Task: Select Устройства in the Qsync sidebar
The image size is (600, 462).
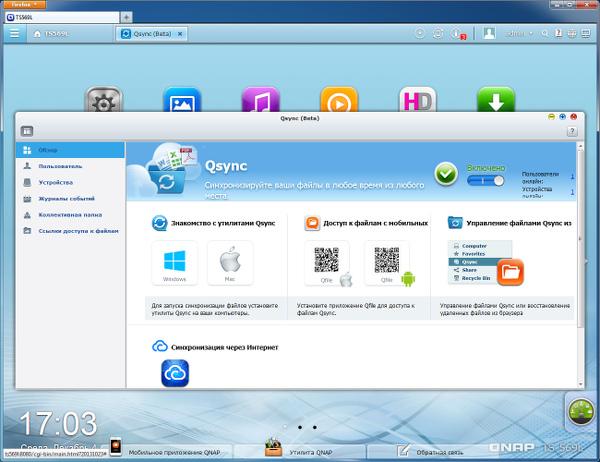Action: tap(70, 182)
